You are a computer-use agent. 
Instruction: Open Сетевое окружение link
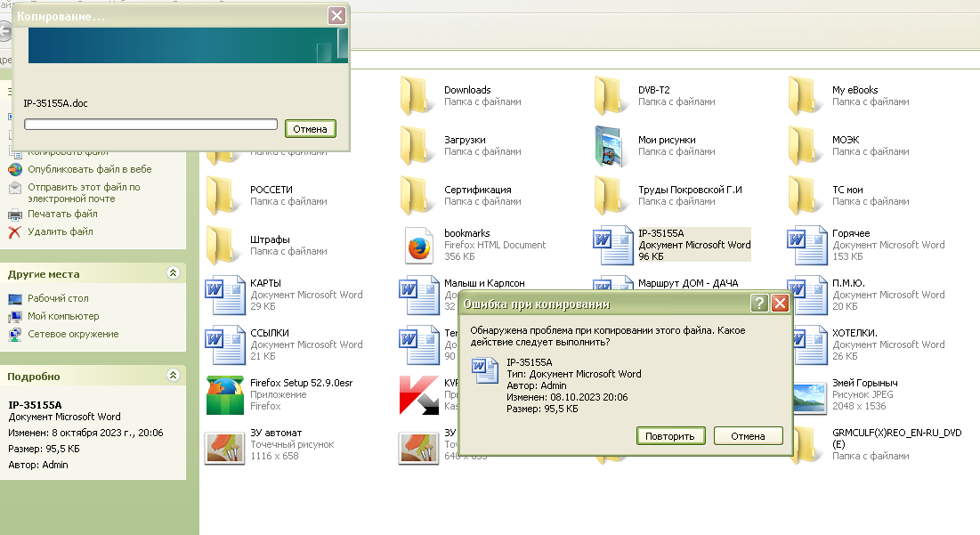tap(72, 334)
